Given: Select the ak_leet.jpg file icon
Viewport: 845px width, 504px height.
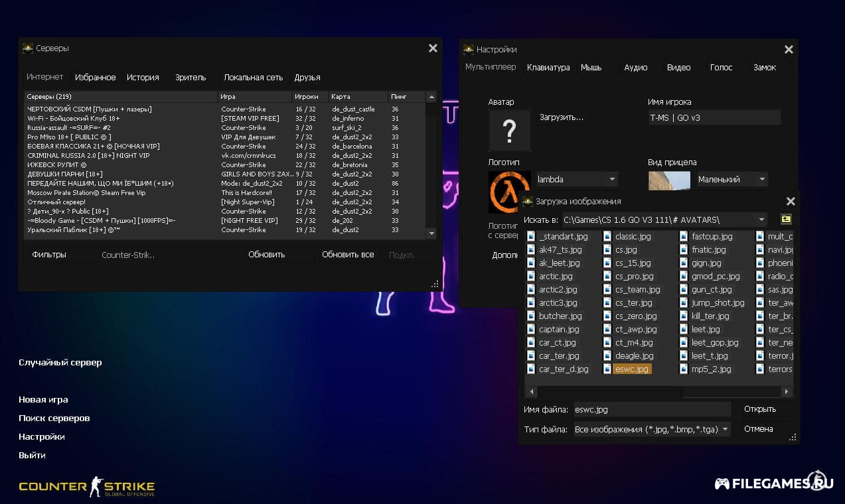Looking at the screenshot, I should pyautogui.click(x=531, y=263).
